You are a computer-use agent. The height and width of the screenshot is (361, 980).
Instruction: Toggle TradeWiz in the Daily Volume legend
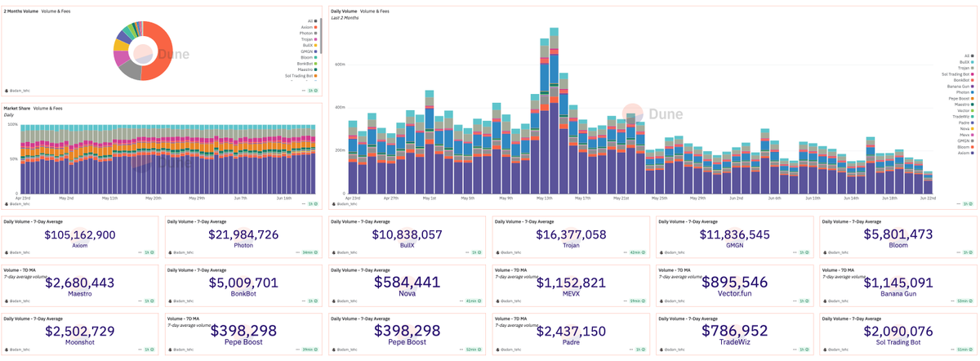point(964,116)
